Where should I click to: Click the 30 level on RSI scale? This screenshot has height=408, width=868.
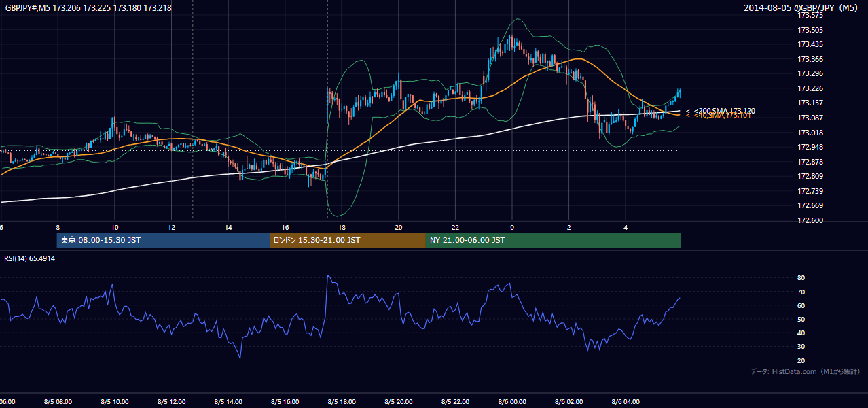pos(801,347)
